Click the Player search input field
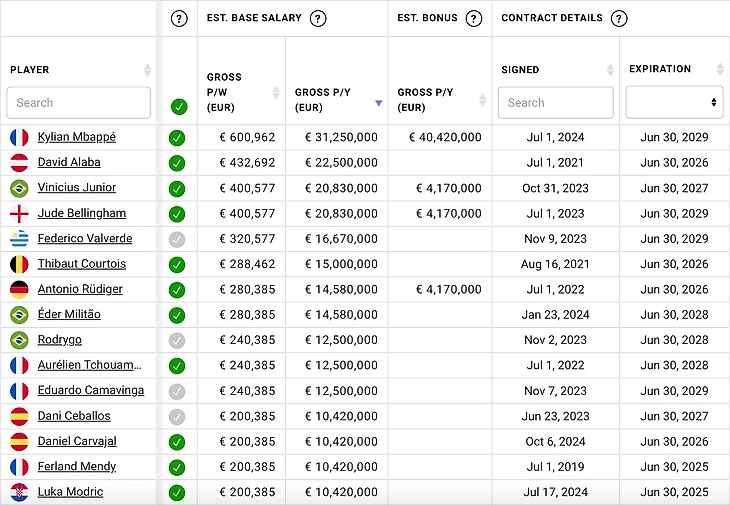Image resolution: width=730 pixels, height=505 pixels. click(78, 103)
